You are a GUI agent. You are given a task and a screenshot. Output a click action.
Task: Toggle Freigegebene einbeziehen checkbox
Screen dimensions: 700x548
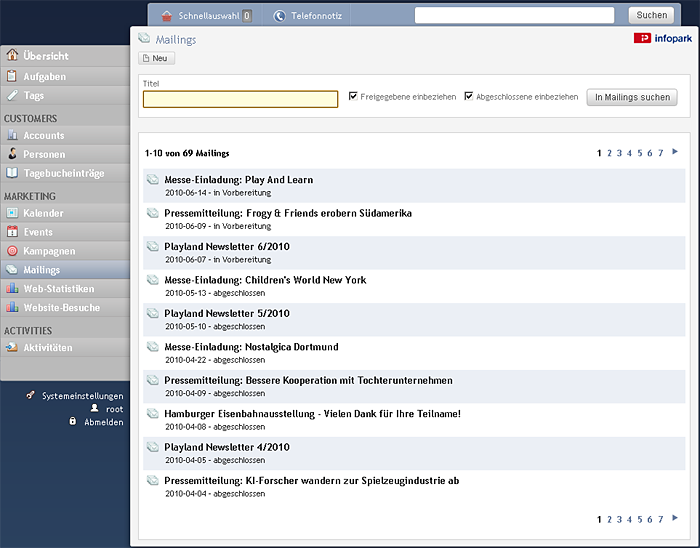(x=353, y=96)
